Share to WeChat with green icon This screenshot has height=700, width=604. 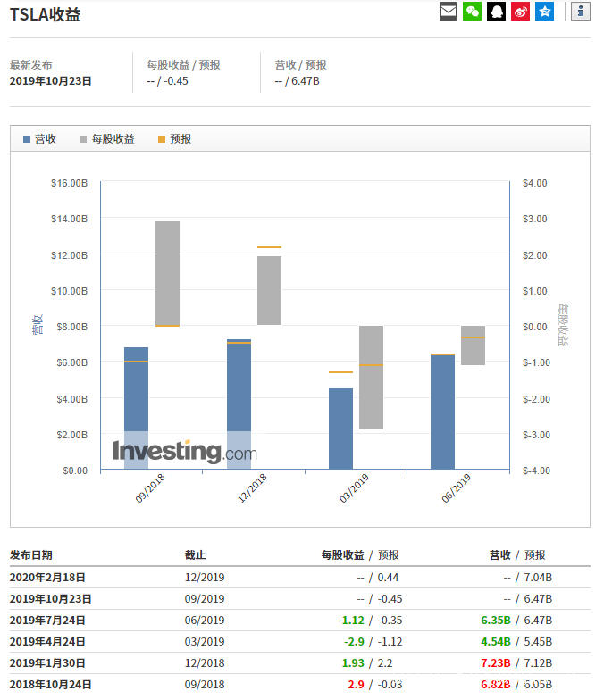(472, 12)
